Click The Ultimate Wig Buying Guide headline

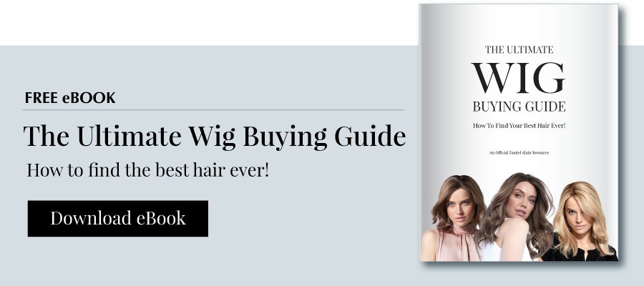(x=215, y=137)
